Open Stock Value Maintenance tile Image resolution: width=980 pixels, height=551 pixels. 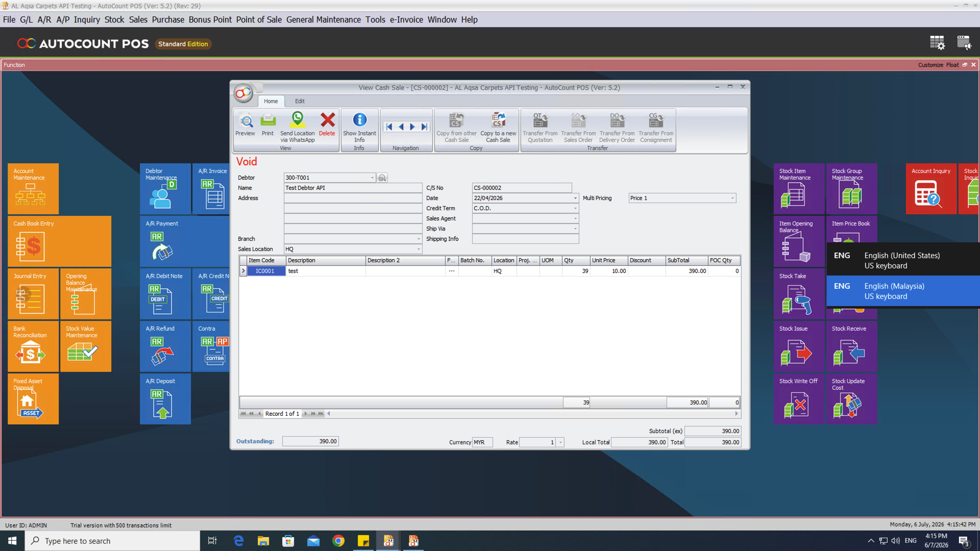click(x=86, y=346)
